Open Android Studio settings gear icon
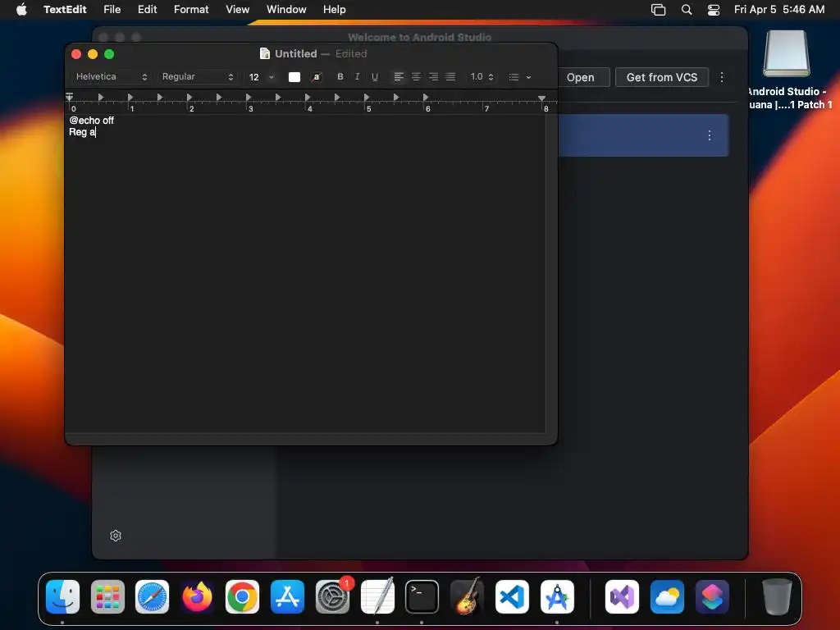This screenshot has width=840, height=630. (x=115, y=536)
